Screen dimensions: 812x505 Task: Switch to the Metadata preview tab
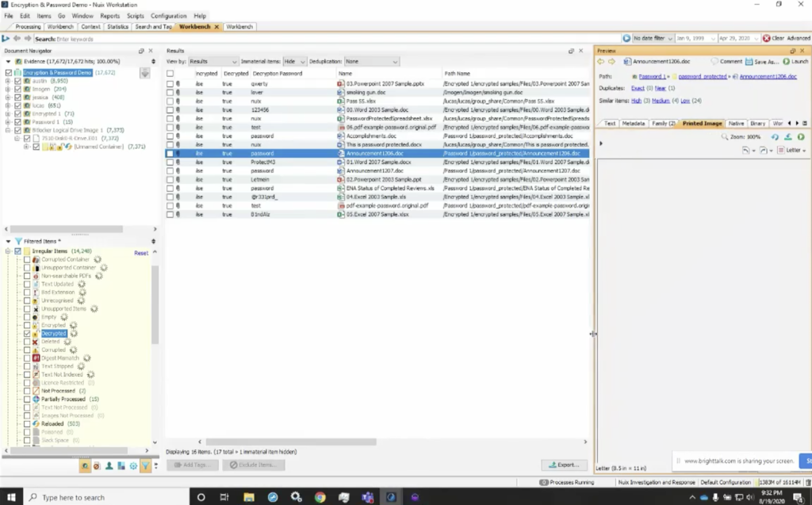pyautogui.click(x=634, y=123)
